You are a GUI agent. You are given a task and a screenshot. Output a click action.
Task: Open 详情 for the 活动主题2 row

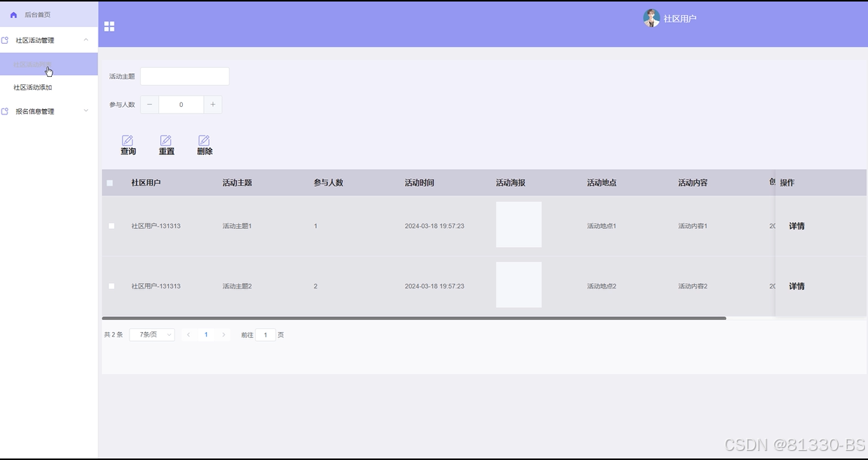tap(797, 287)
